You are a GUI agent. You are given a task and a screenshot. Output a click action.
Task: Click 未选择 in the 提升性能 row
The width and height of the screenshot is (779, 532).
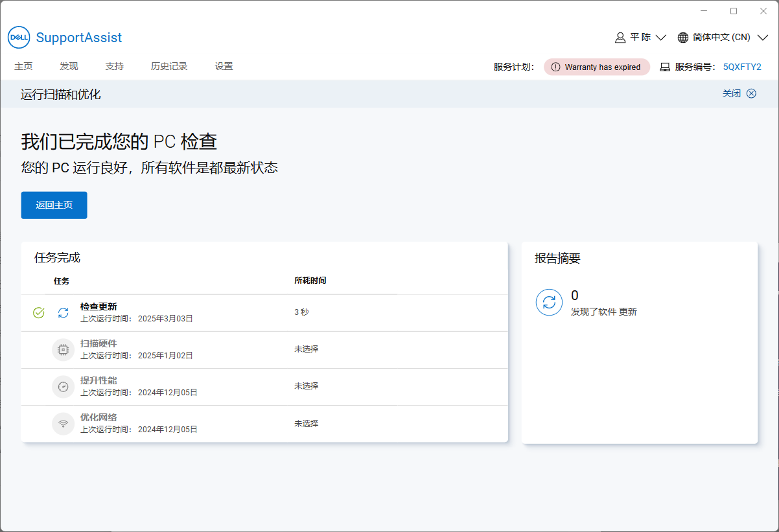pyautogui.click(x=307, y=386)
